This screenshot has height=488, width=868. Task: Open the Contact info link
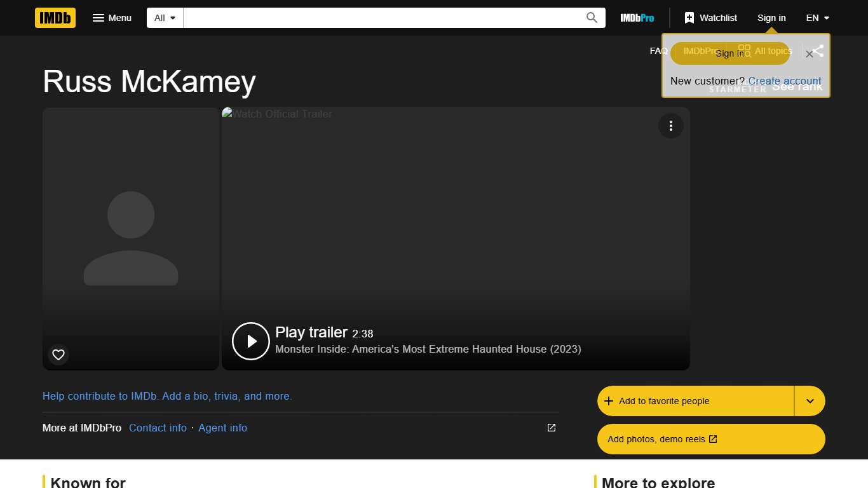click(x=158, y=428)
